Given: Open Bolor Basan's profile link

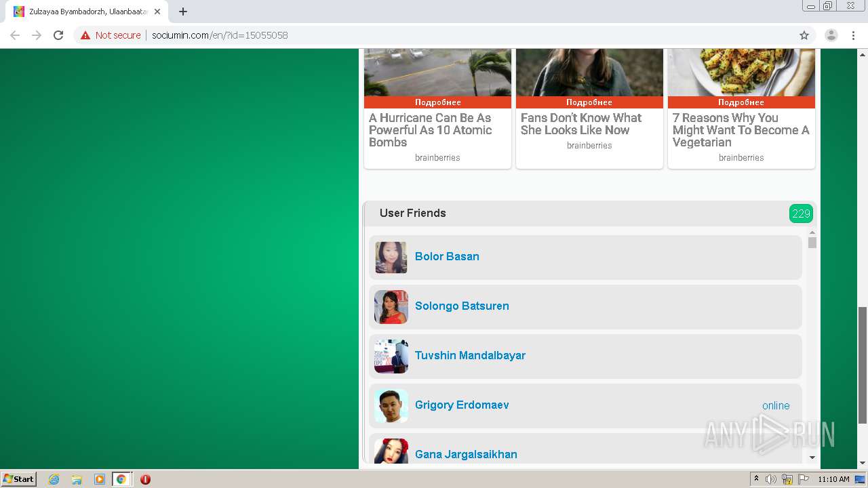Looking at the screenshot, I should tap(447, 256).
